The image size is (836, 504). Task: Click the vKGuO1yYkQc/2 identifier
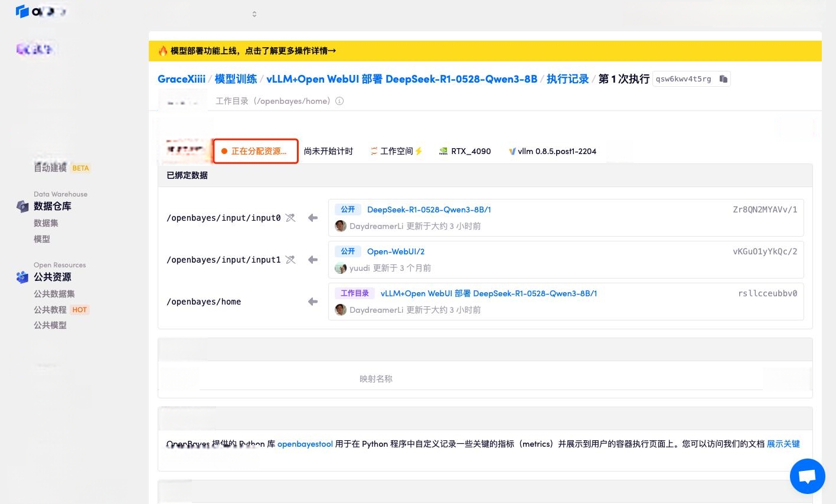[765, 251]
